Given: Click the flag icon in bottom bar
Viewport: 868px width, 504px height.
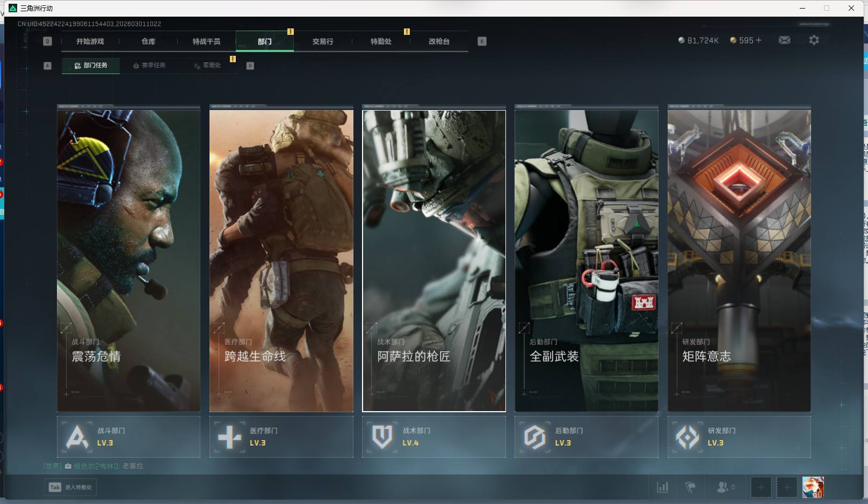Looking at the screenshot, I should click(691, 487).
